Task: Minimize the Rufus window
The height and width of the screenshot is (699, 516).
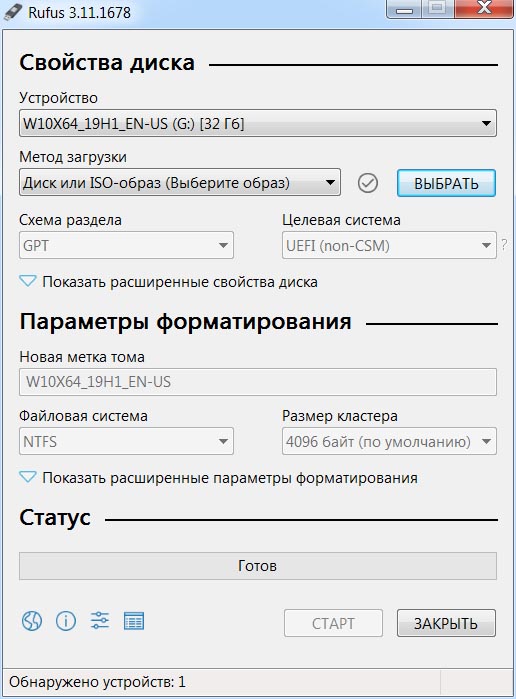Action: 404,9
